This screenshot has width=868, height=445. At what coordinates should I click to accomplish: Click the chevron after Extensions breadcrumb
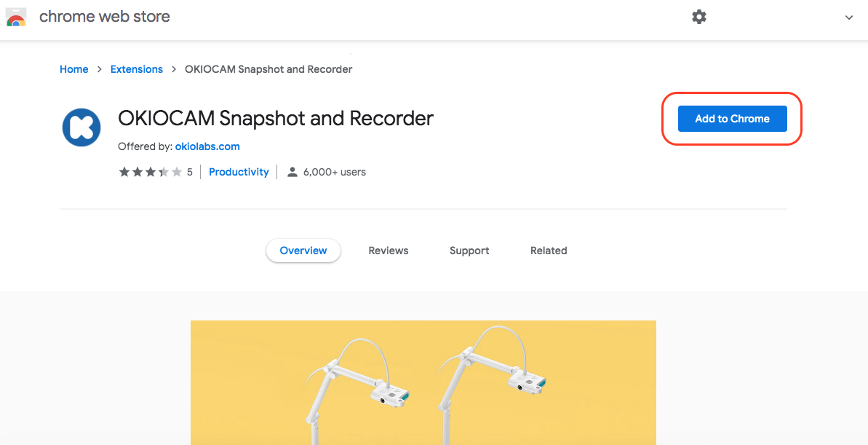coord(174,69)
